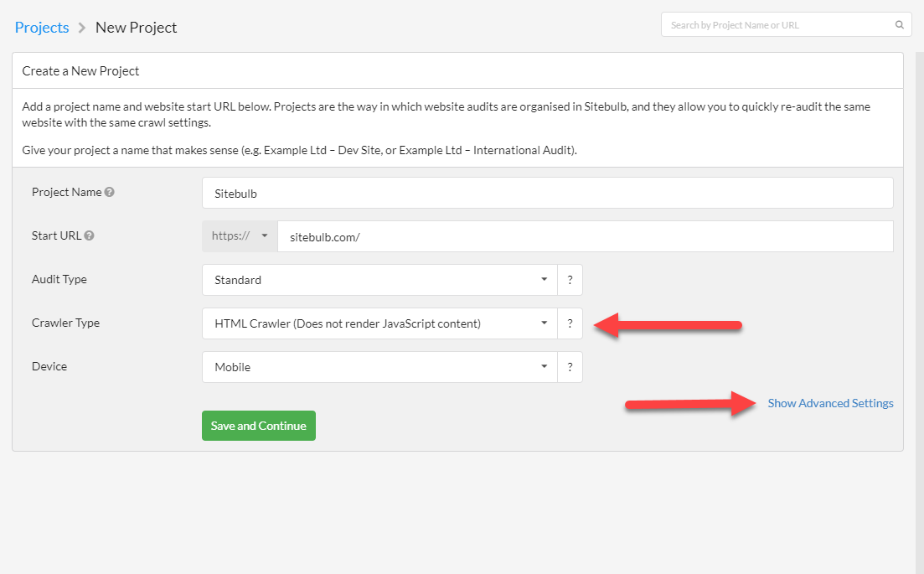Click the page vertical scrollbar
The width and height of the screenshot is (924, 574).
[919, 313]
